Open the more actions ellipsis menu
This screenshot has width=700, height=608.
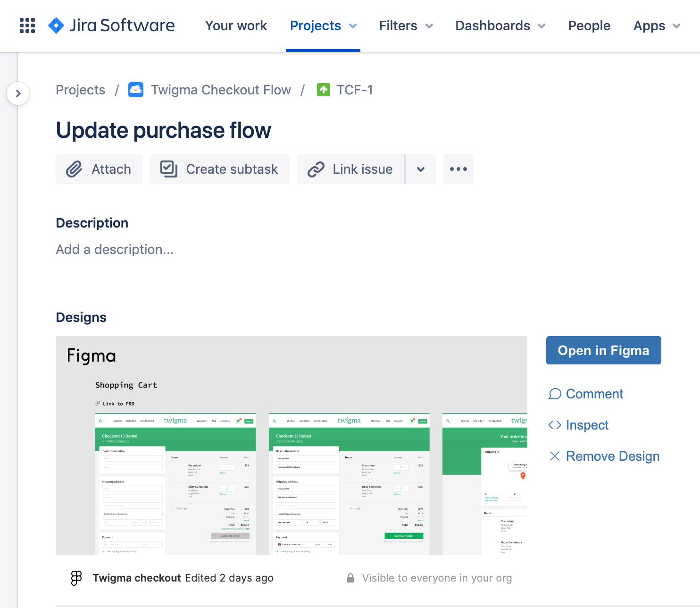[x=458, y=169]
